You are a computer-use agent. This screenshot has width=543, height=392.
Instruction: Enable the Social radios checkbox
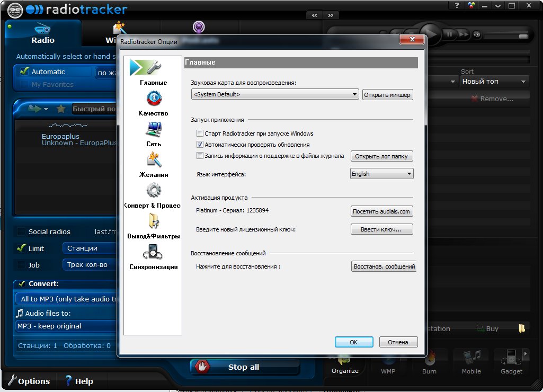click(21, 231)
